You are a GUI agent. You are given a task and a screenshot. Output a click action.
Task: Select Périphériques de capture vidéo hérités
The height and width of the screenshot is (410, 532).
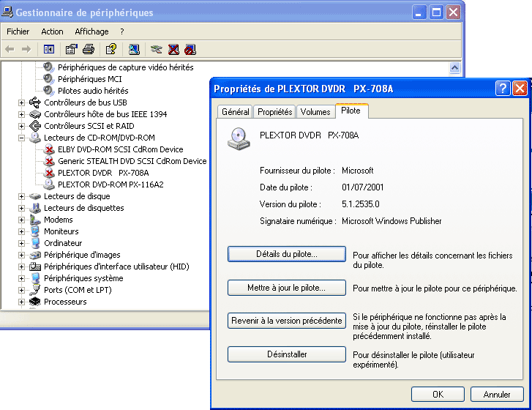(x=126, y=67)
